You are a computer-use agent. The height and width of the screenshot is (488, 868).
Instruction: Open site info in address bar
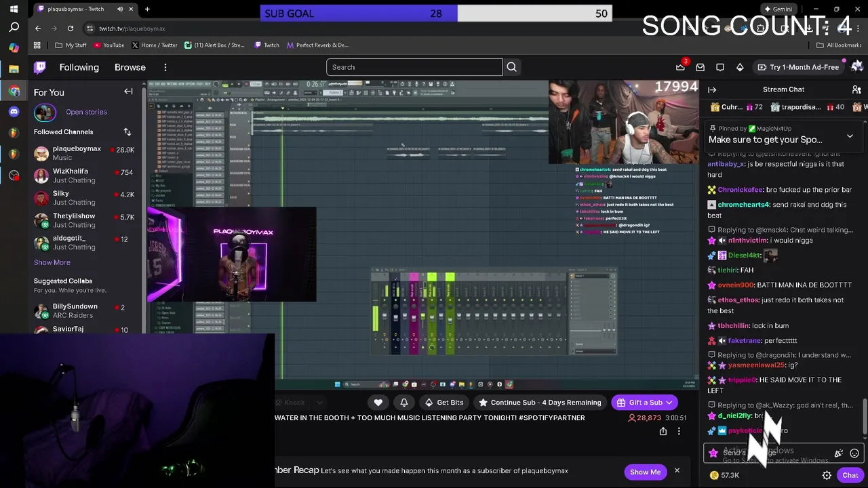[x=90, y=28]
